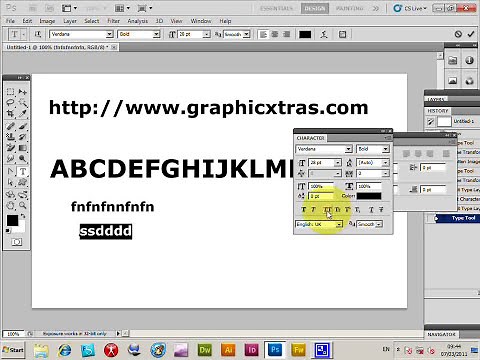Select the Path Selection tool
The image size is (480, 360).
tap(10, 182)
